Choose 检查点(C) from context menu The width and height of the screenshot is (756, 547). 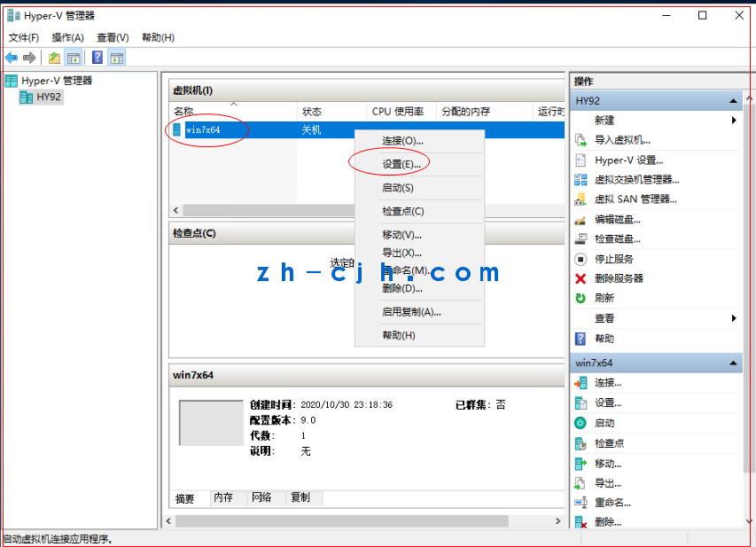[419, 211]
